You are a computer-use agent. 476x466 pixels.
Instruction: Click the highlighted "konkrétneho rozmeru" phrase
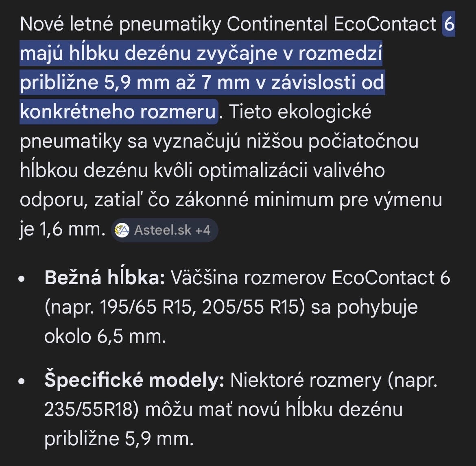118,112
